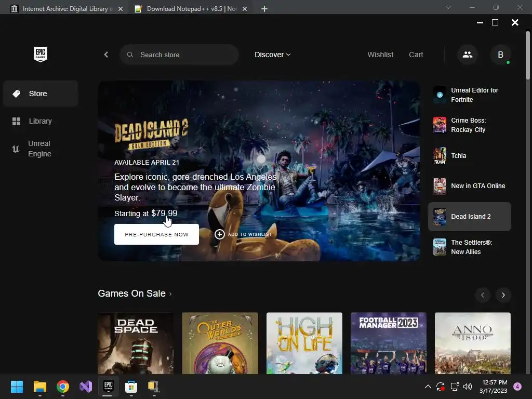Select Tchia in featured list
The width and height of the screenshot is (532, 399).
tap(470, 156)
